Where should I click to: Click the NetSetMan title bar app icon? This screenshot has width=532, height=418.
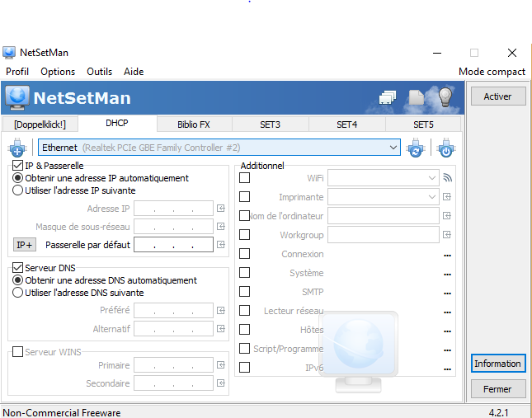coord(9,53)
